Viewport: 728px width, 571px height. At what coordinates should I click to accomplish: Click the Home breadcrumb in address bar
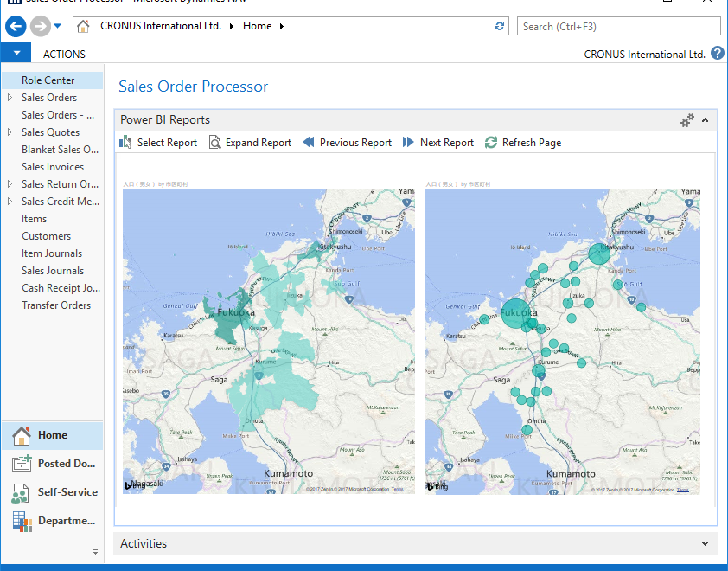[257, 26]
